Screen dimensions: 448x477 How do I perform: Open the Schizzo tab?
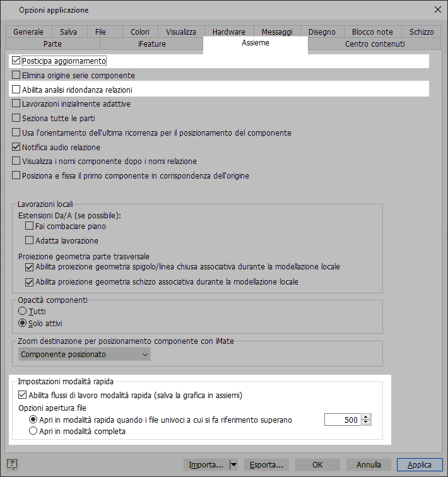click(x=421, y=32)
